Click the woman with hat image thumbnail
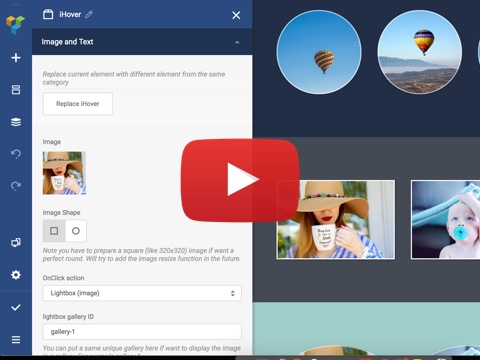The image size is (480, 360). coord(64,173)
